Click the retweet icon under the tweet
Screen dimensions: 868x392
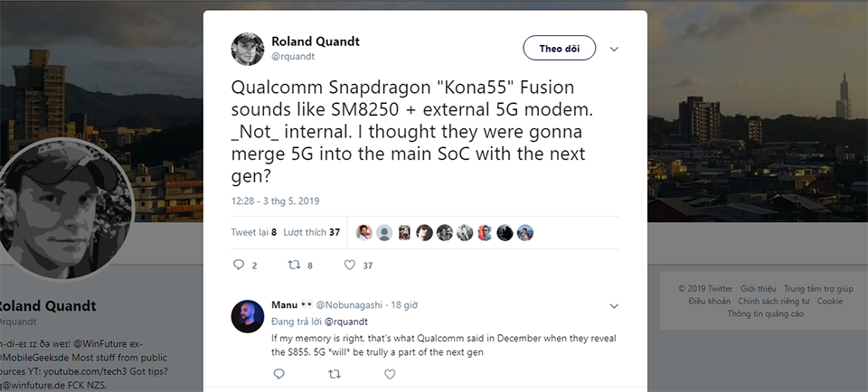[x=293, y=266]
